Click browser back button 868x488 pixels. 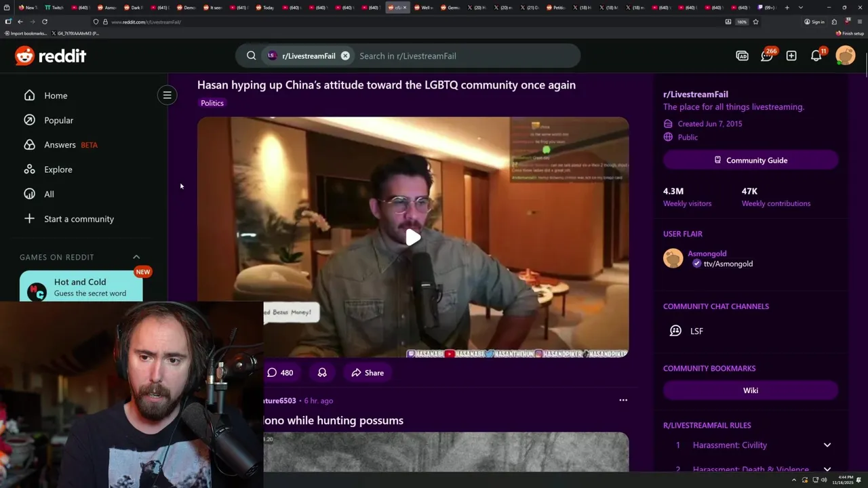click(20, 22)
